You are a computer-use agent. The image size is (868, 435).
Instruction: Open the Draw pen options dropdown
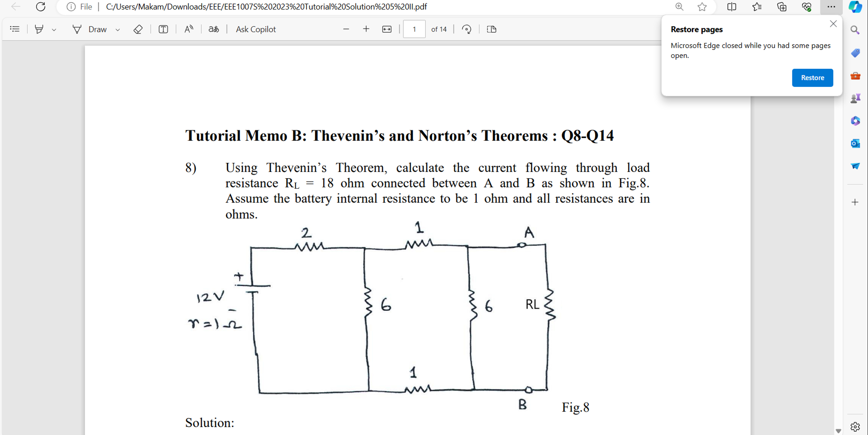[x=117, y=29]
